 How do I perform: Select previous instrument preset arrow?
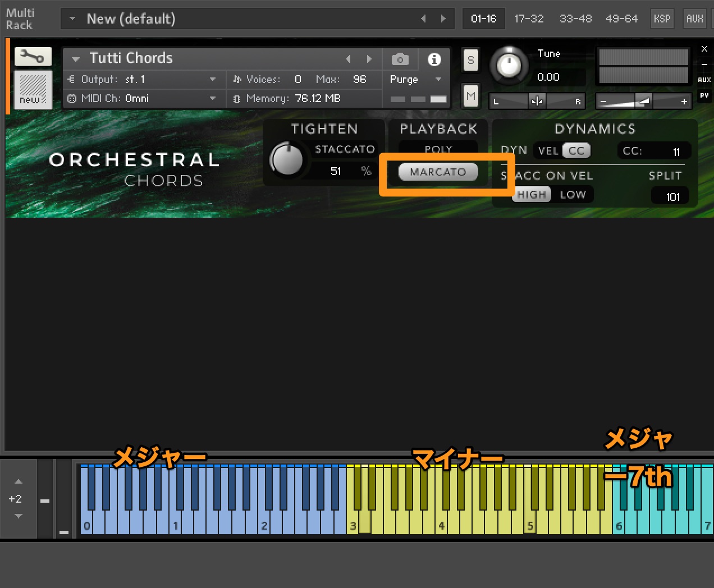point(348,59)
